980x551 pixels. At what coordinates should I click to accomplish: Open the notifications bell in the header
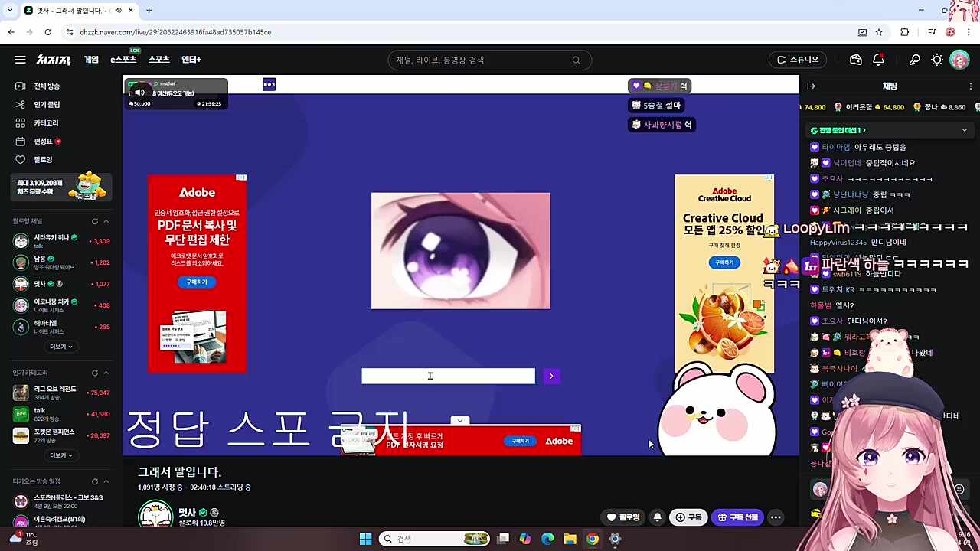[879, 60]
